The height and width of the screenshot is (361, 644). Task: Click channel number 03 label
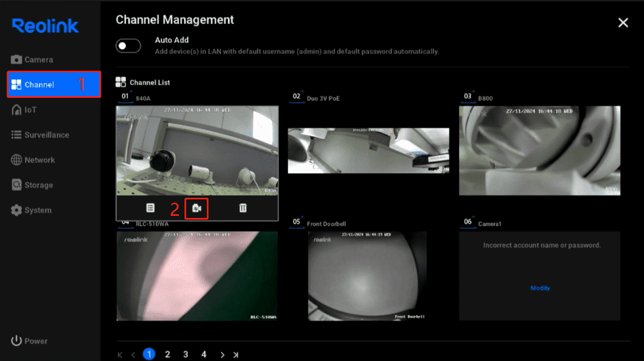[468, 97]
